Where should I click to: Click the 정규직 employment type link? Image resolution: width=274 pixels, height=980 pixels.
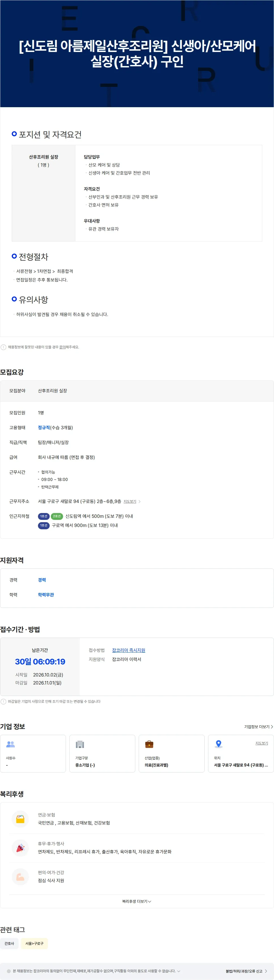pos(44,428)
